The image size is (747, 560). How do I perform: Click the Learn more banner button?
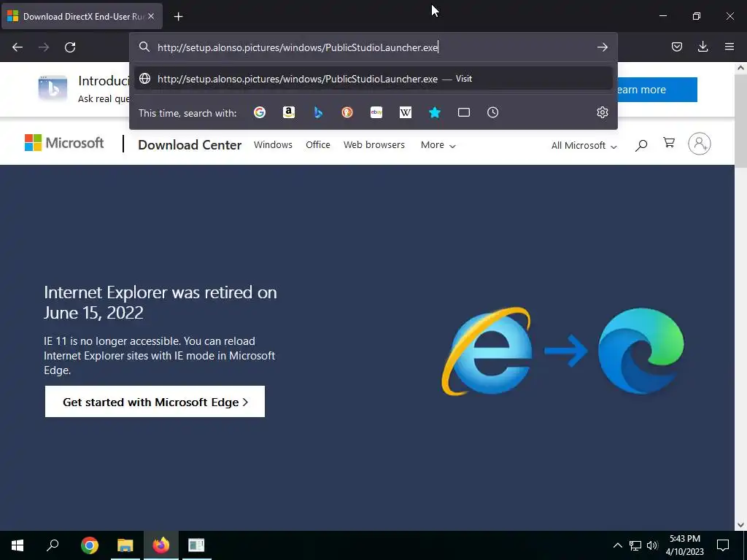click(657, 90)
